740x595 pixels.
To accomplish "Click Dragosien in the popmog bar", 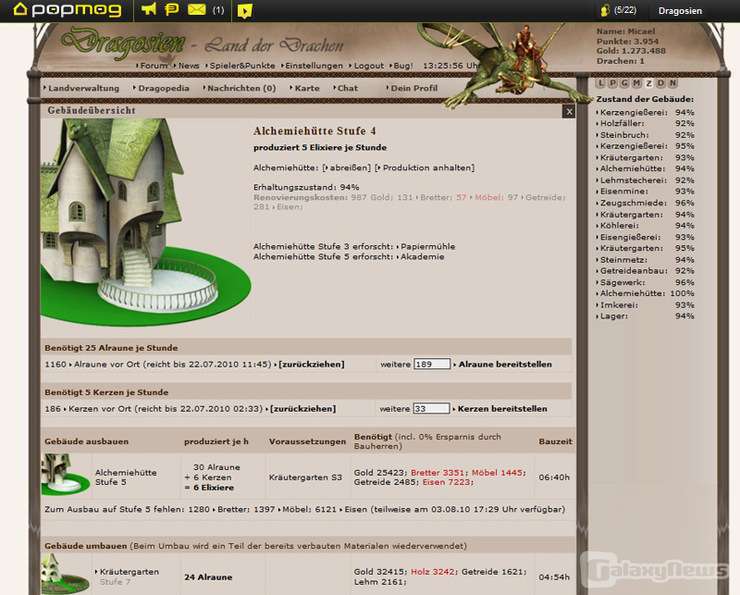I will coord(680,11).
